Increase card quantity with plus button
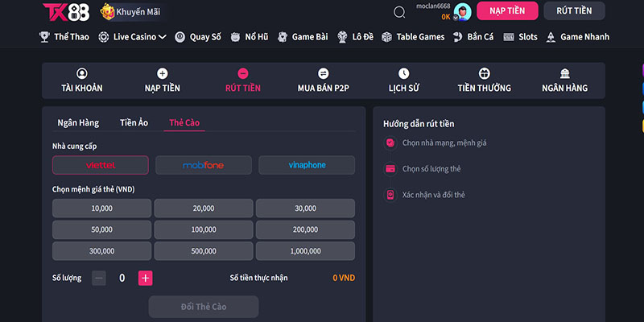Viewport: 644px width, 322px height. [x=146, y=278]
